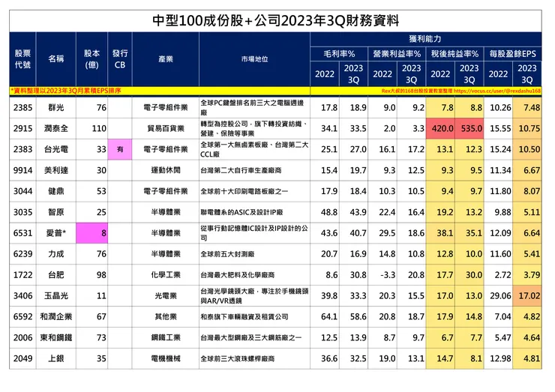Select company name 台光電
This screenshot has width=555, height=392.
click(x=56, y=149)
